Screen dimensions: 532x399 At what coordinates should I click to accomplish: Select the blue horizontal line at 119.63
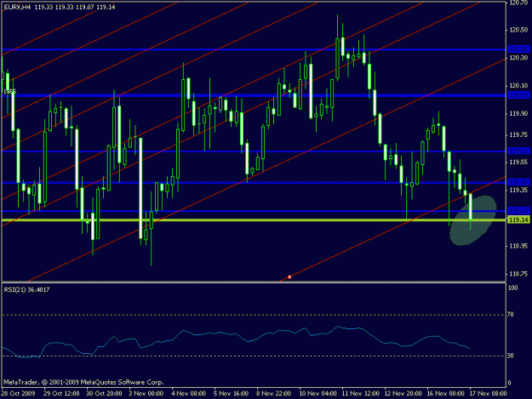[x=254, y=151]
